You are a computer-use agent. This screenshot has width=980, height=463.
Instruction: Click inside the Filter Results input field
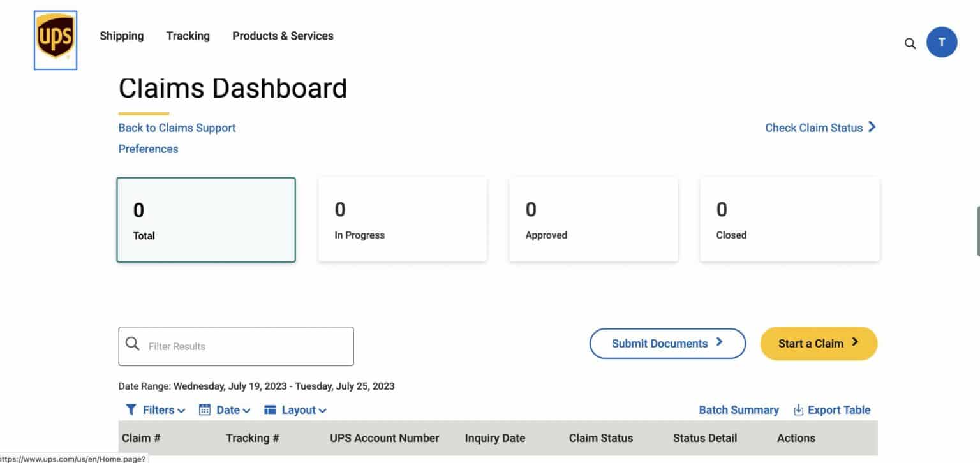pos(242,346)
